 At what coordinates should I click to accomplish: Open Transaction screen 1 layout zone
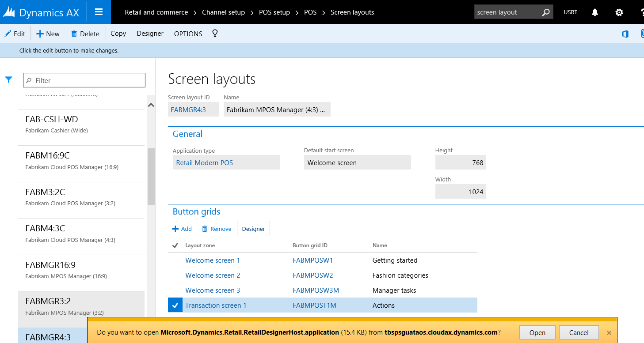(216, 305)
